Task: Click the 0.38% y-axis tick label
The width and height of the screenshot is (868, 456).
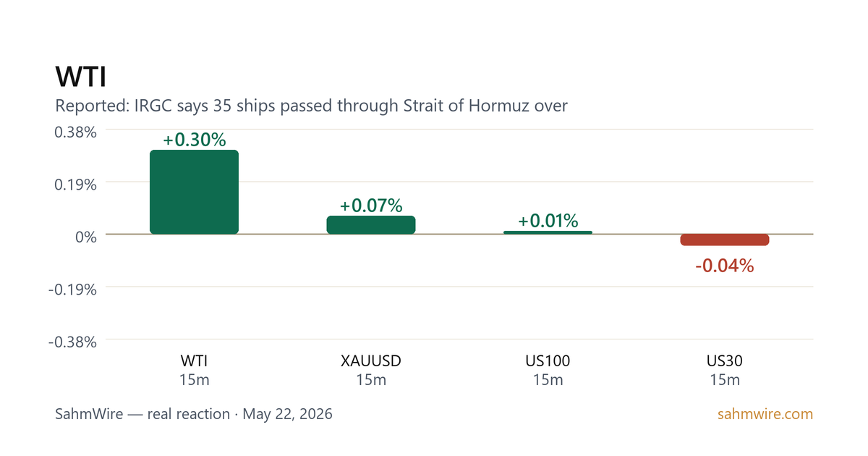Action: point(76,131)
